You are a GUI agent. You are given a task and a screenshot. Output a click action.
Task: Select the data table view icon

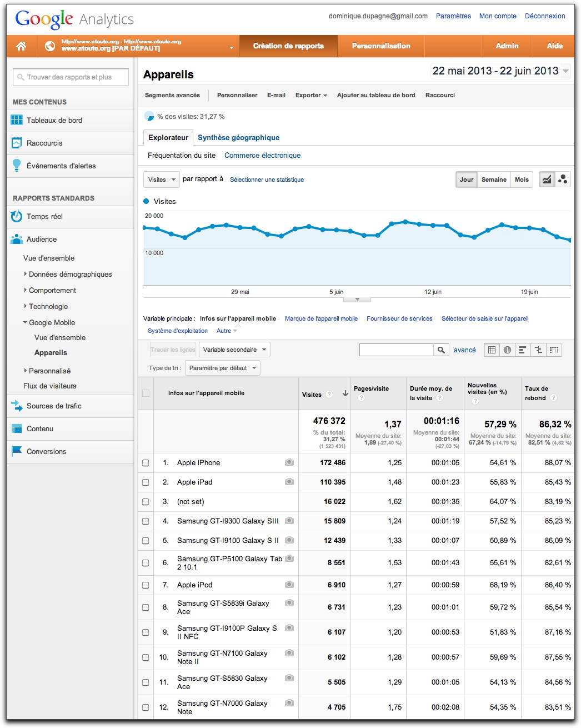click(x=492, y=350)
